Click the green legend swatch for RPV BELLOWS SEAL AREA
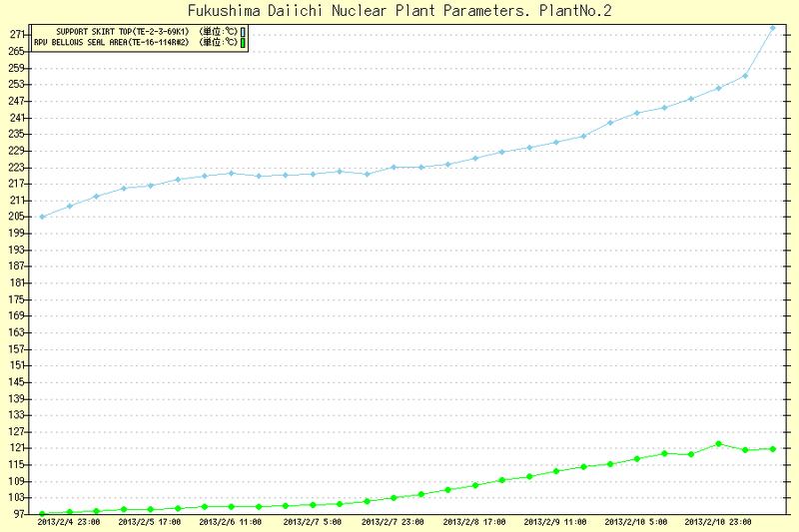 (x=243, y=43)
